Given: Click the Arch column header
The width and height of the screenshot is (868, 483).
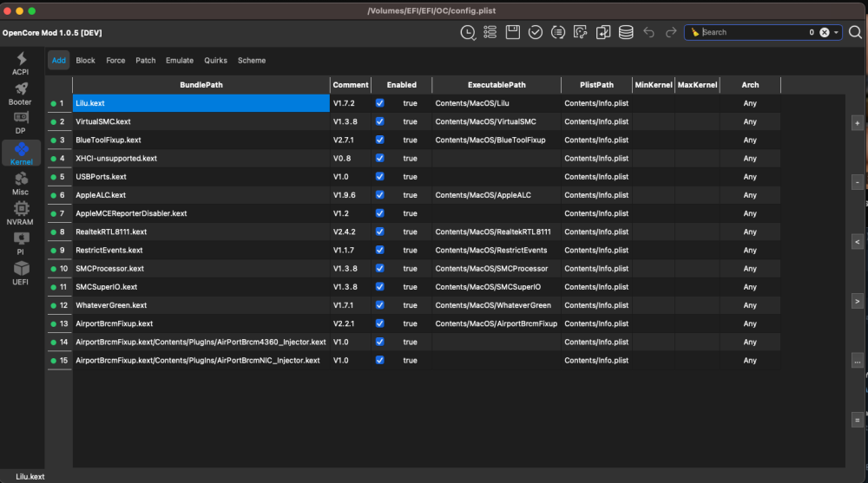Looking at the screenshot, I should pos(750,85).
